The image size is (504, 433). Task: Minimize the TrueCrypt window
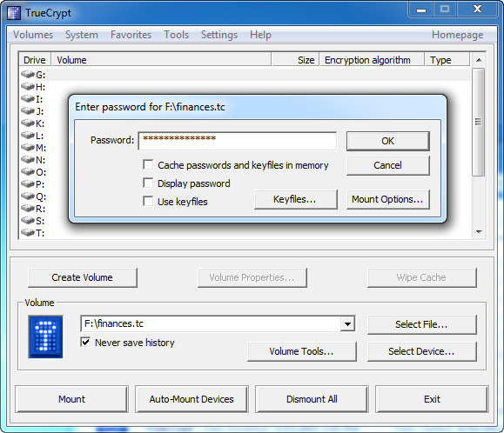pos(421,10)
